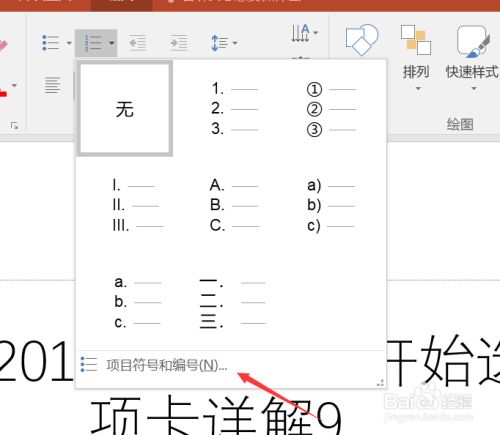This screenshot has height=435, width=500.
Task: Select the 无 (none) numbering option
Action: [x=125, y=109]
